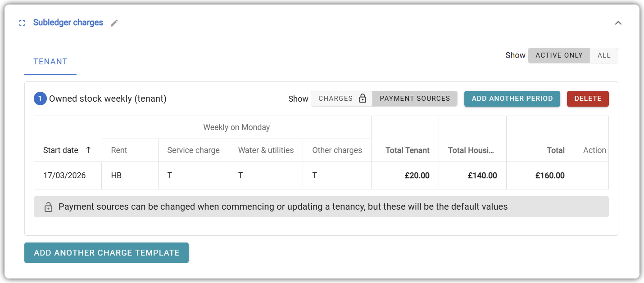The height and width of the screenshot is (283, 644).
Task: Select the Payment sources view
Action: 415,99
